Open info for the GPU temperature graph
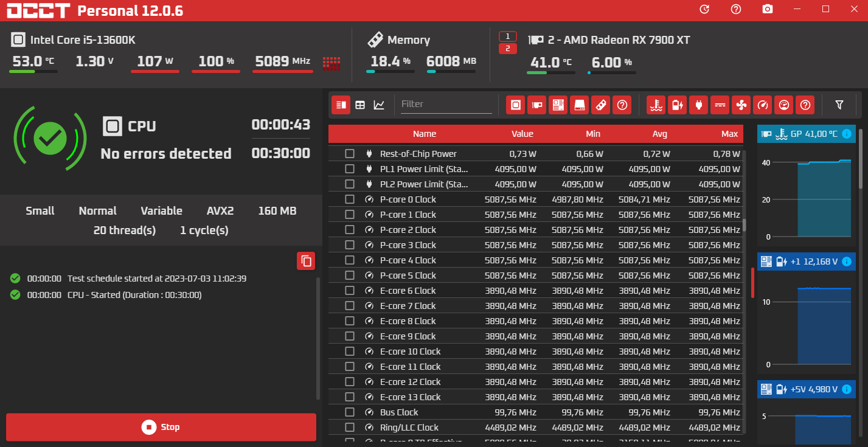 click(846, 134)
